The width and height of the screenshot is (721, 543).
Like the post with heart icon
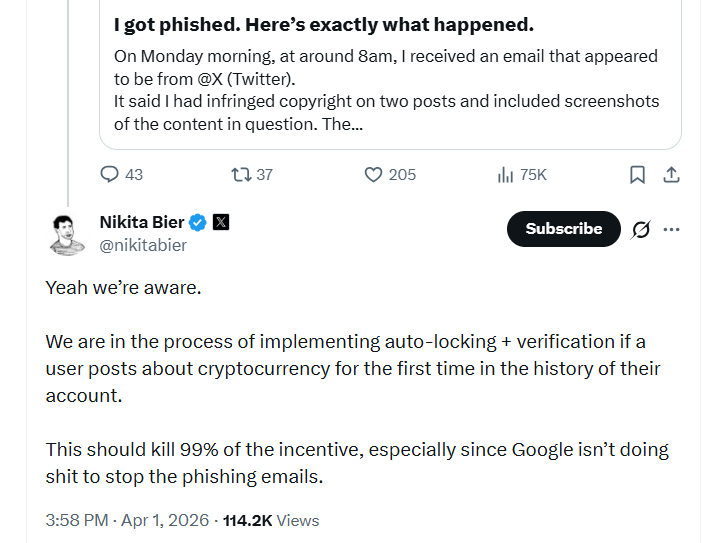pyautogui.click(x=373, y=175)
